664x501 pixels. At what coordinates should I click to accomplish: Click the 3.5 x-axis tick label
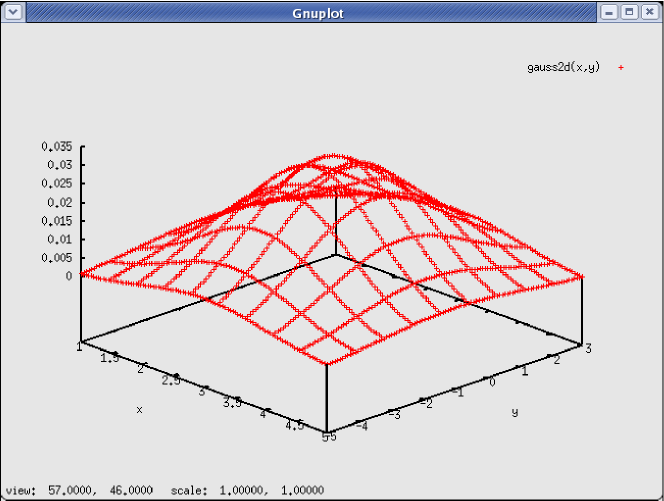pos(232,403)
